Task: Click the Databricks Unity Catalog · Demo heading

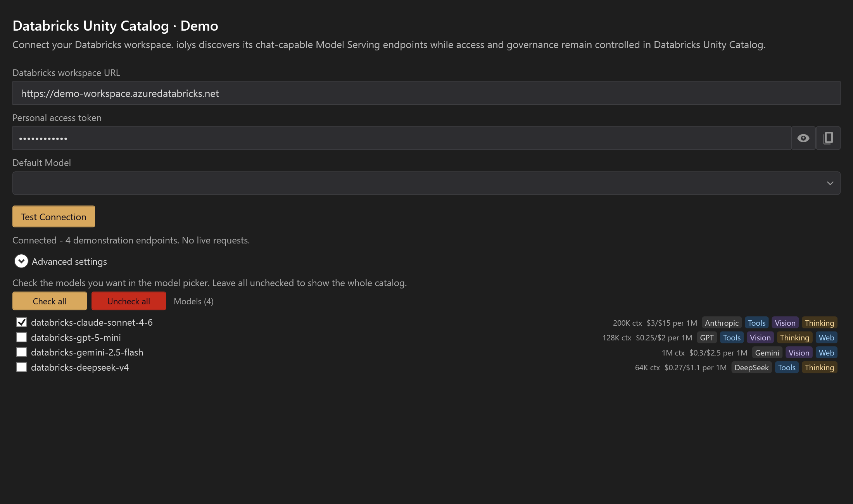Action: (115, 26)
